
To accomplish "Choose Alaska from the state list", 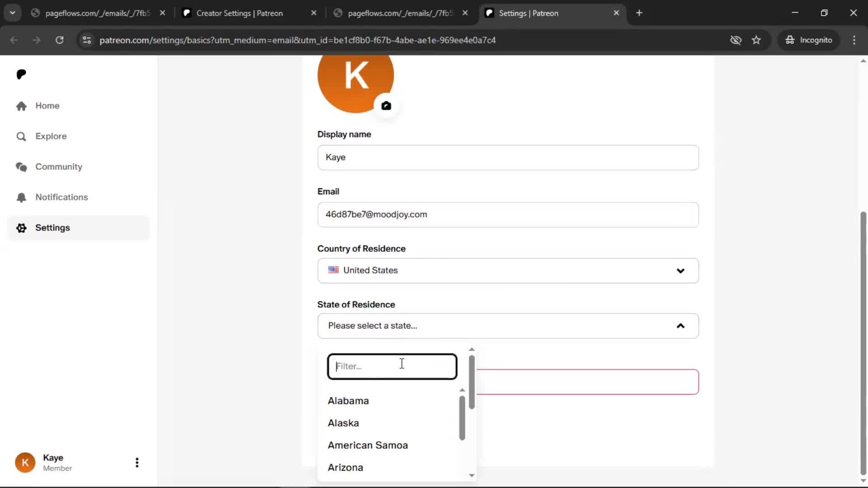I will (x=343, y=423).
